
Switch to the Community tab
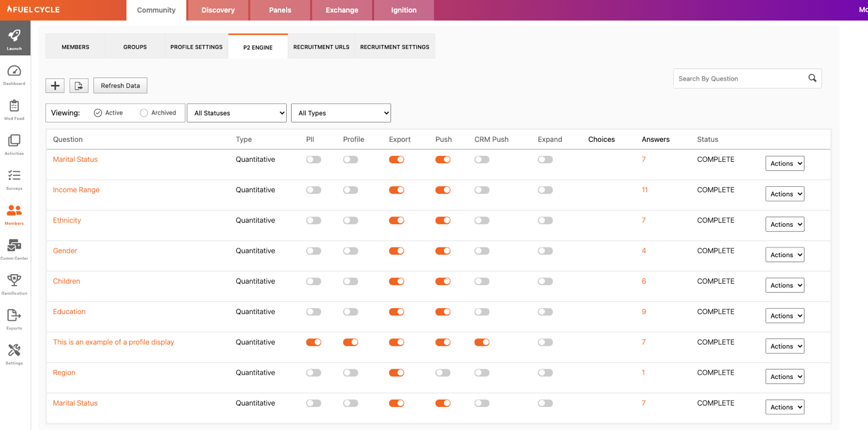tap(156, 10)
